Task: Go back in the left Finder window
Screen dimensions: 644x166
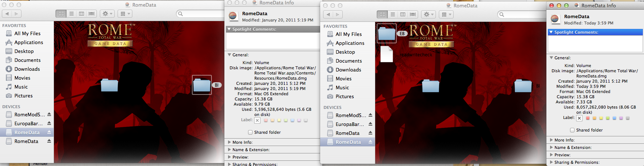Action: pyautogui.click(x=7, y=14)
